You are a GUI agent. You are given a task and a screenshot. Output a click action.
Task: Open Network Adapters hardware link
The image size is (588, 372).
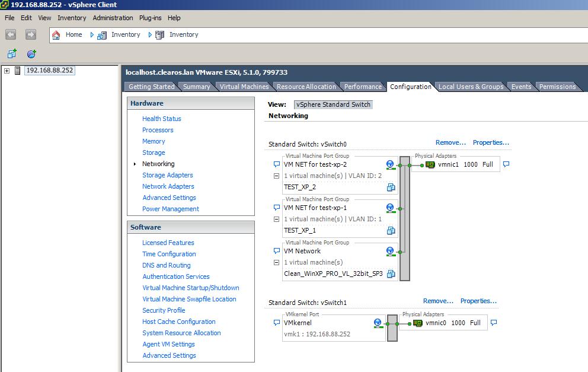168,186
